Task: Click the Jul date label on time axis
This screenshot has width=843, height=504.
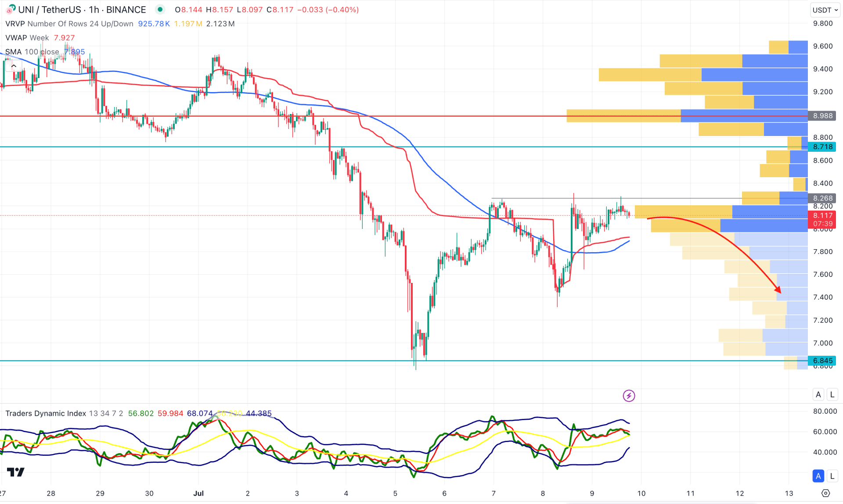Action: (198, 493)
